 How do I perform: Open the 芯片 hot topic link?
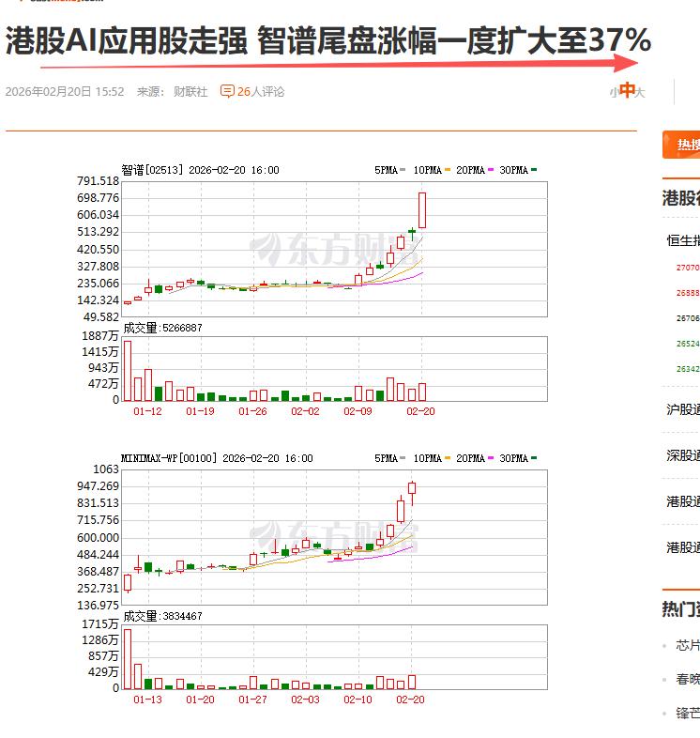click(x=688, y=645)
